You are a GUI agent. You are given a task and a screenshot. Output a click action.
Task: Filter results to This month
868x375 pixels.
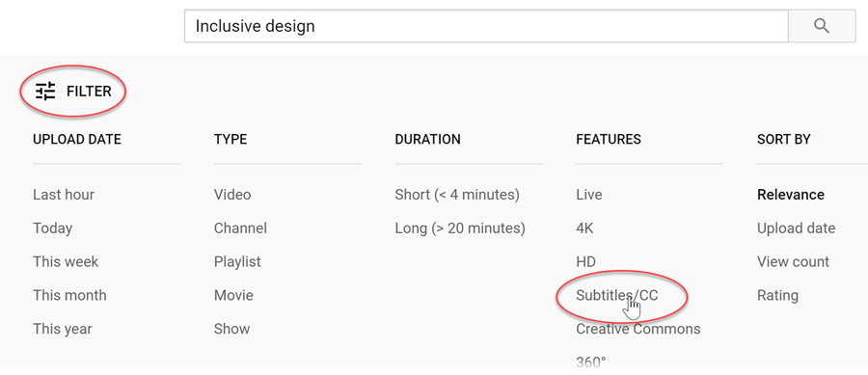click(69, 295)
